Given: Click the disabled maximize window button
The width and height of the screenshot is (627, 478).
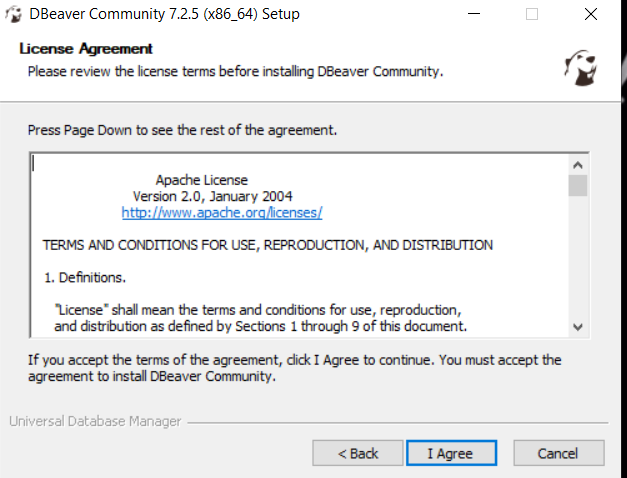Looking at the screenshot, I should pos(531,14).
